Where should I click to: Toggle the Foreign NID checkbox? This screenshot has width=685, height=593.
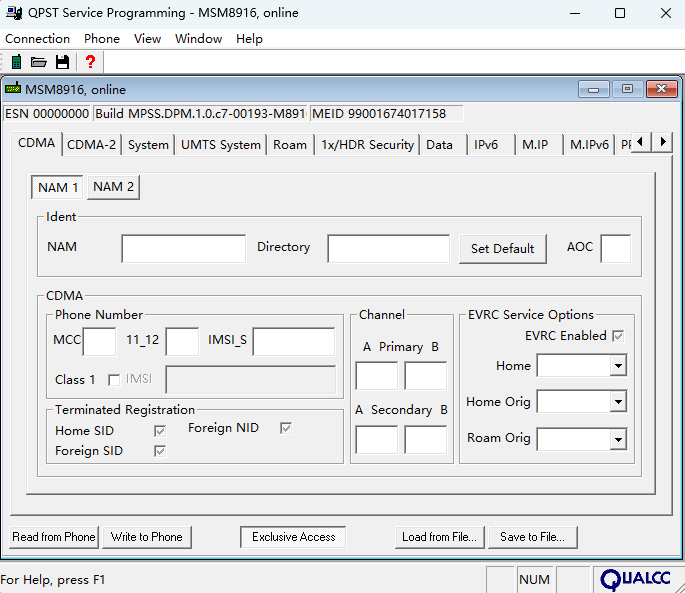tap(286, 428)
